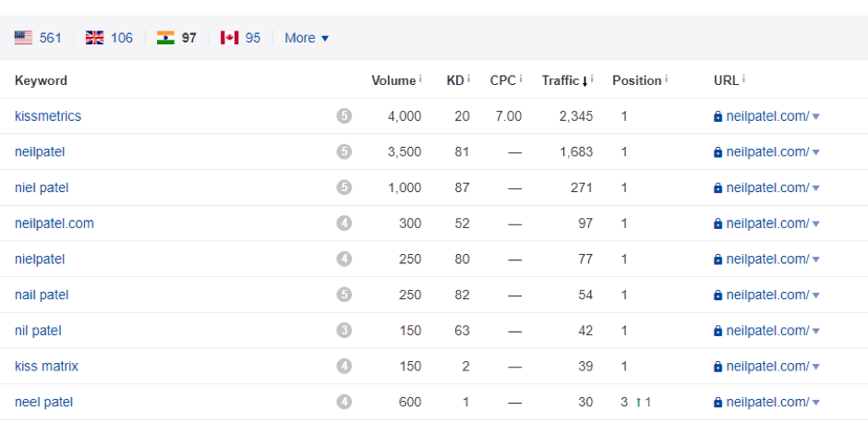The image size is (868, 423).
Task: Click lock icon in the kiss matrix row URL
Action: pos(718,367)
